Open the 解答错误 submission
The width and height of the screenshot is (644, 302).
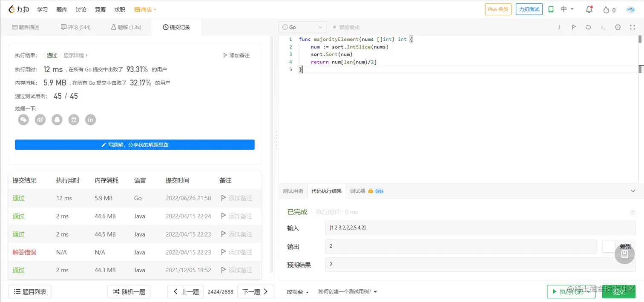pyautogui.click(x=24, y=252)
